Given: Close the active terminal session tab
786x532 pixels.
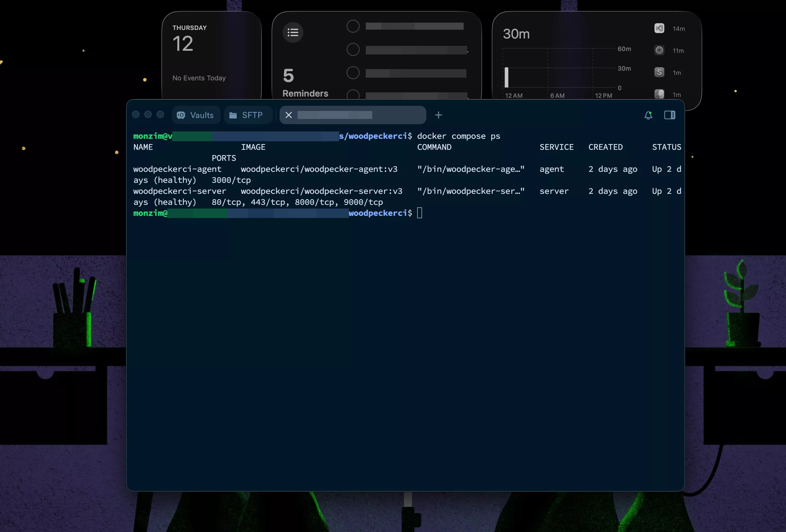Looking at the screenshot, I should click(288, 115).
